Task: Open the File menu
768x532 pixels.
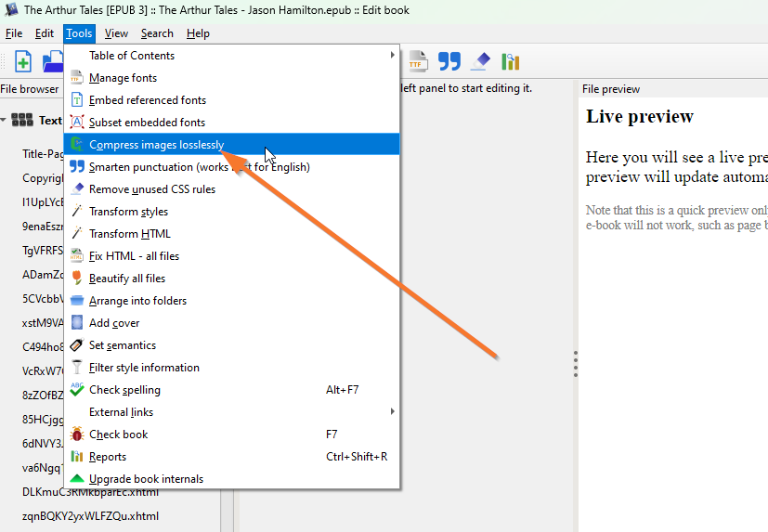Action: pyautogui.click(x=14, y=33)
